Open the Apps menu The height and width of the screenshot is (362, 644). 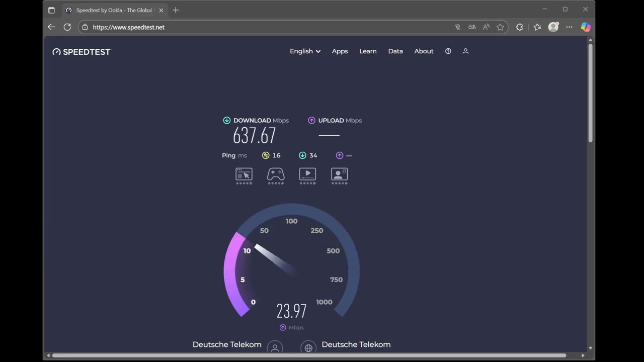340,51
